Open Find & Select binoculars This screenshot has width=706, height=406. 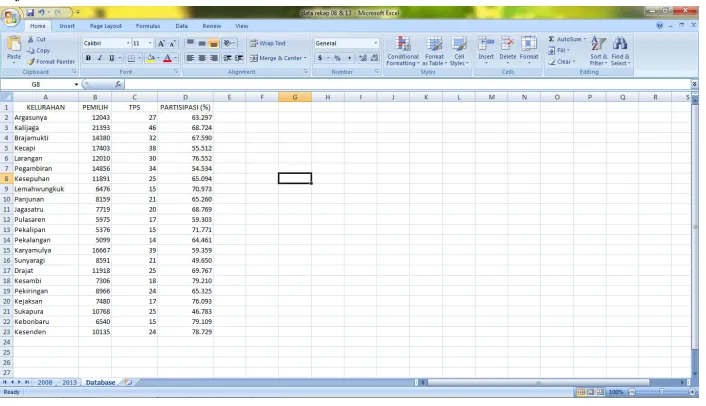(x=620, y=51)
